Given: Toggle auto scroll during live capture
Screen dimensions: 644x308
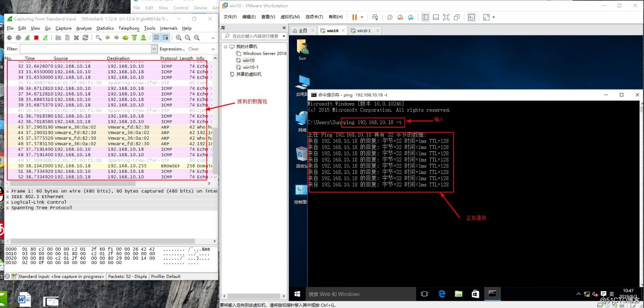Looking at the screenshot, I should pos(165,37).
